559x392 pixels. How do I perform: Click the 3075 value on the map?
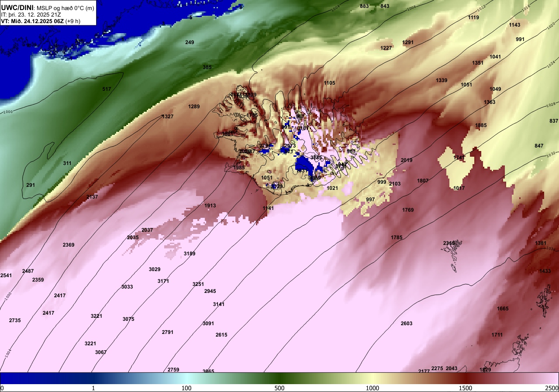pyautogui.click(x=128, y=319)
